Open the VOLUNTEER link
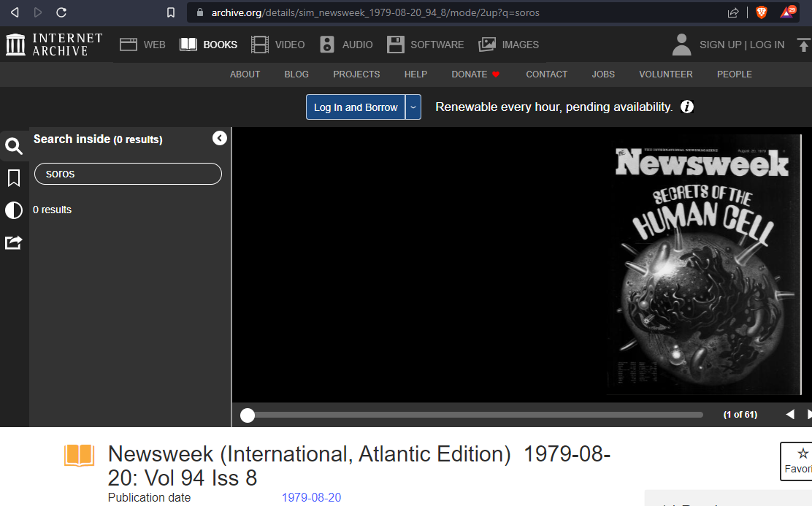812x506 pixels. click(x=665, y=74)
